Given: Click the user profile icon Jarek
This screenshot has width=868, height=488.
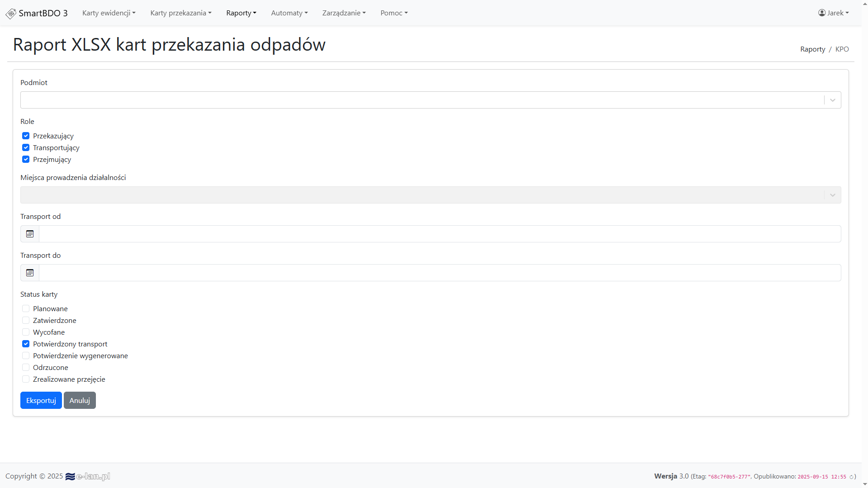Looking at the screenshot, I should click(822, 13).
